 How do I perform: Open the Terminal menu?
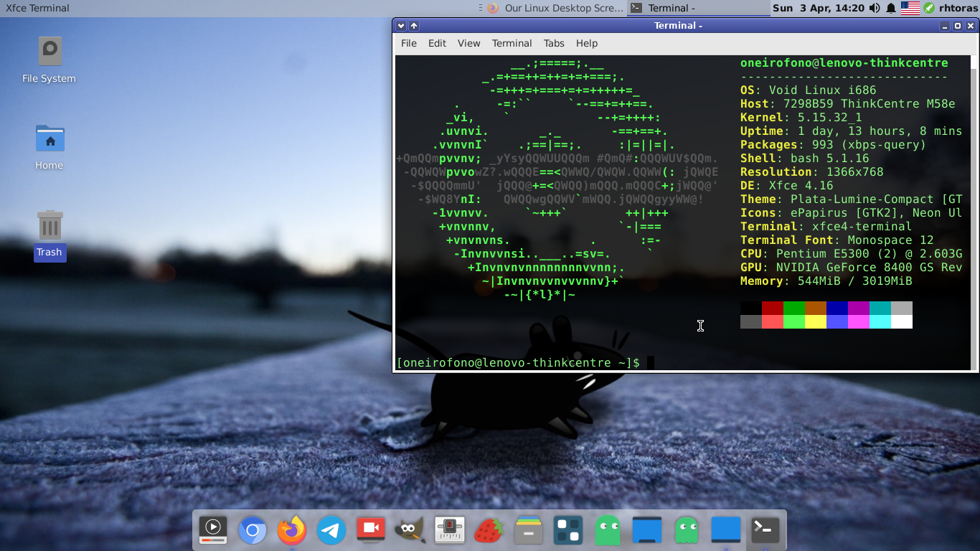pyautogui.click(x=512, y=43)
